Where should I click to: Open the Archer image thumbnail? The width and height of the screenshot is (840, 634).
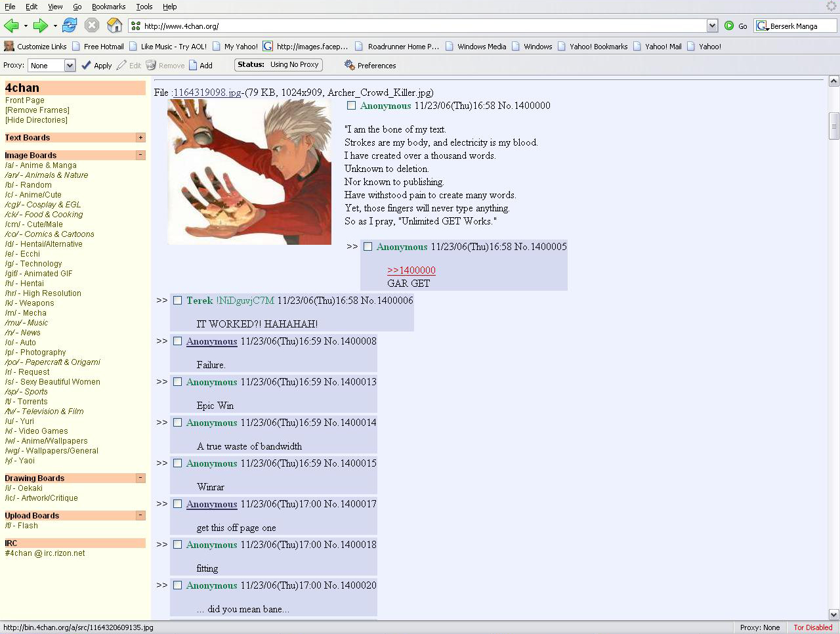coord(249,172)
